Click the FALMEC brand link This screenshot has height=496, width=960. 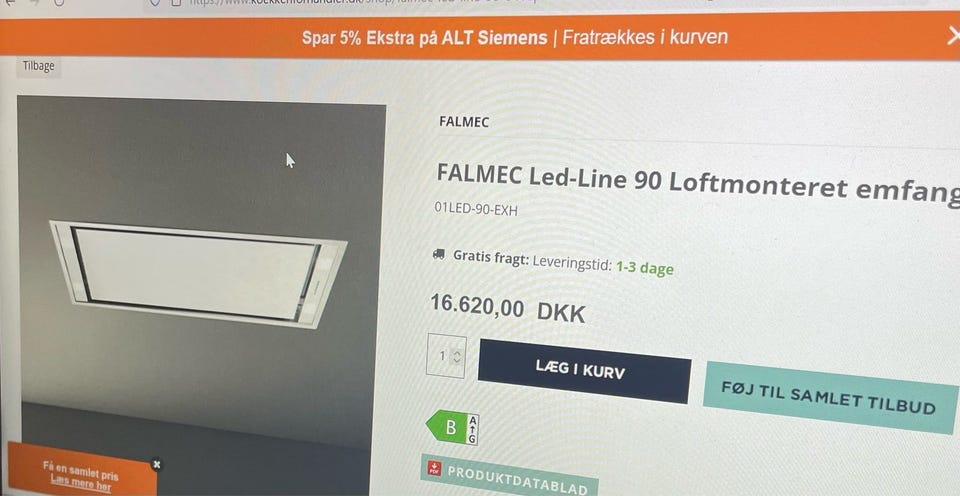[x=463, y=122]
